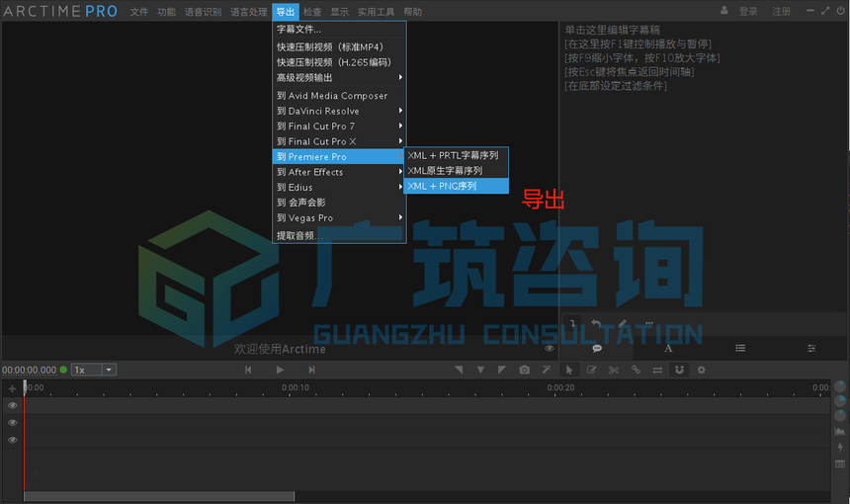850x504 pixels.
Task: Expand the 到 Final Cut Pro 7 submenu
Action: pyautogui.click(x=339, y=126)
